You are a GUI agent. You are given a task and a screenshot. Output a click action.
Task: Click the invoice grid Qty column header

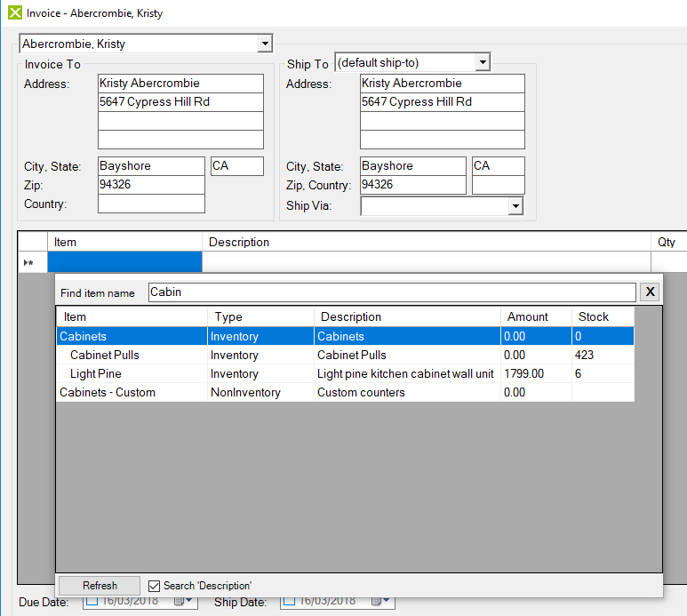(668, 242)
